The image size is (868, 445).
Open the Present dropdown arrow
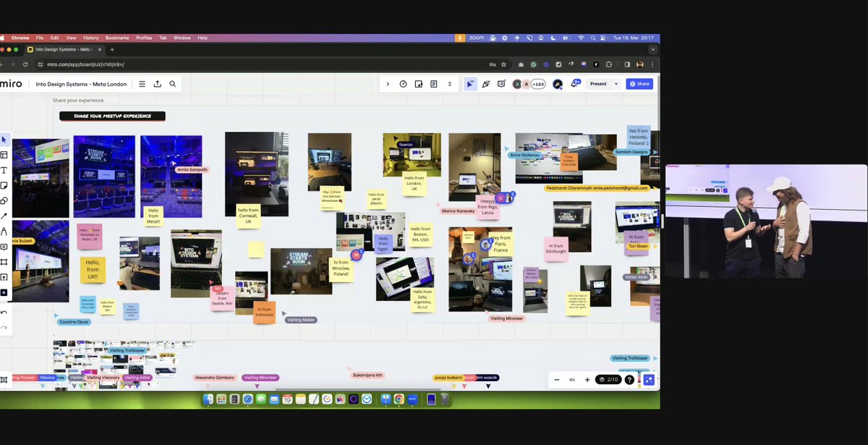click(616, 84)
